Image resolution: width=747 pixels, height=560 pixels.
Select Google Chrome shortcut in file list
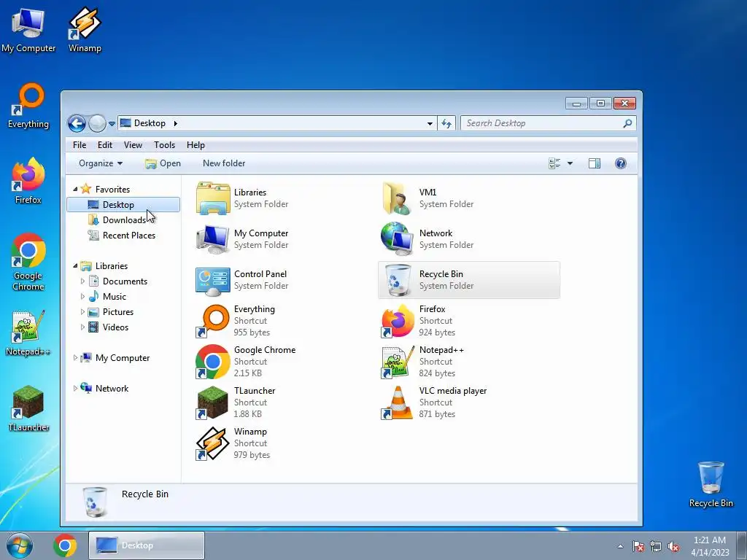point(213,362)
